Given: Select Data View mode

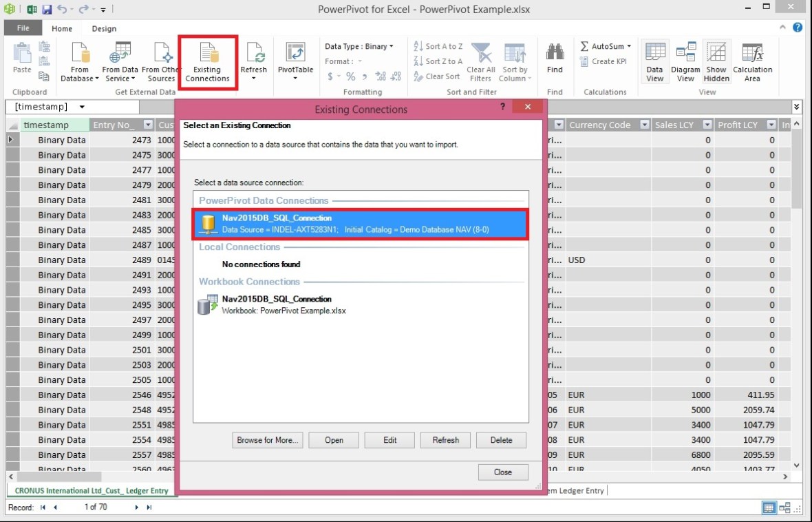Looking at the screenshot, I should (654, 62).
